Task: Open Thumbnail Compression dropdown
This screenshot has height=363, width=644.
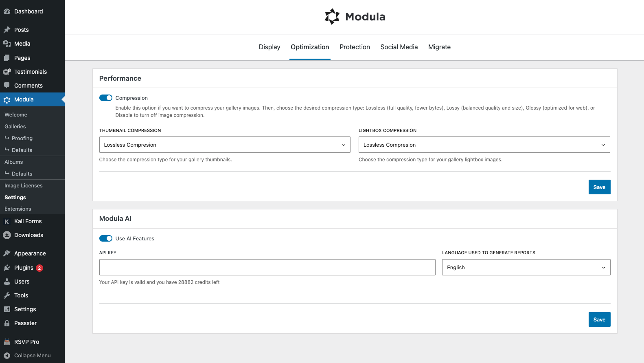Action: pos(224,145)
